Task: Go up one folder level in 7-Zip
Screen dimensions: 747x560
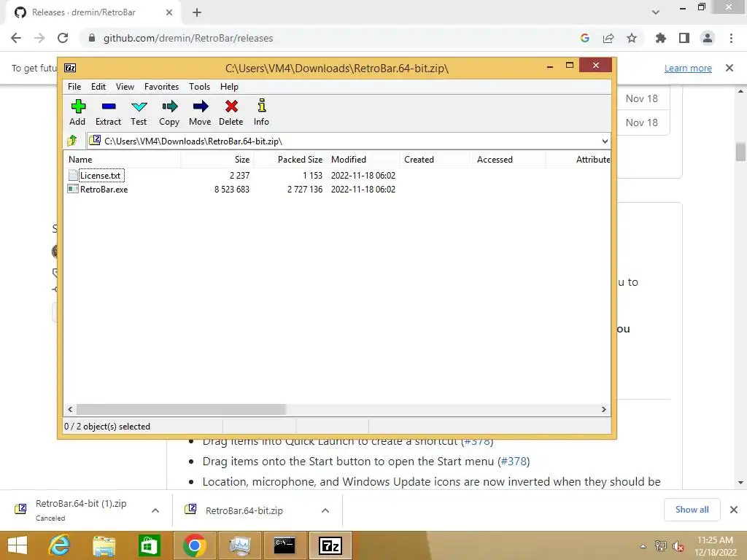Action: tap(72, 141)
